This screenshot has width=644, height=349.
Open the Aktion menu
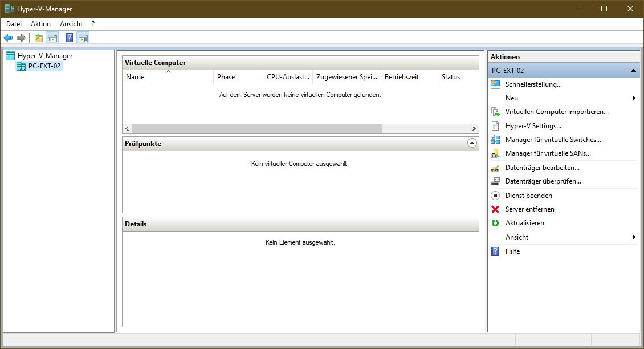(40, 23)
